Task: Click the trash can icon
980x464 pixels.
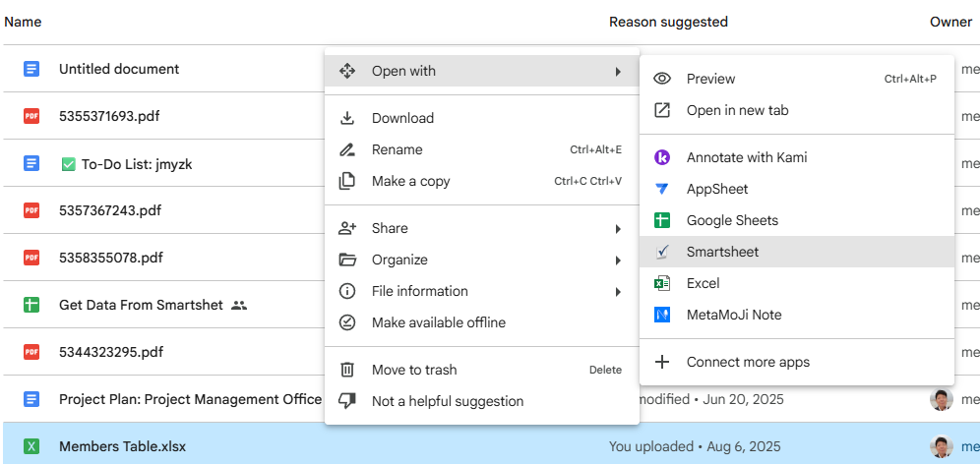Action: coord(347,370)
